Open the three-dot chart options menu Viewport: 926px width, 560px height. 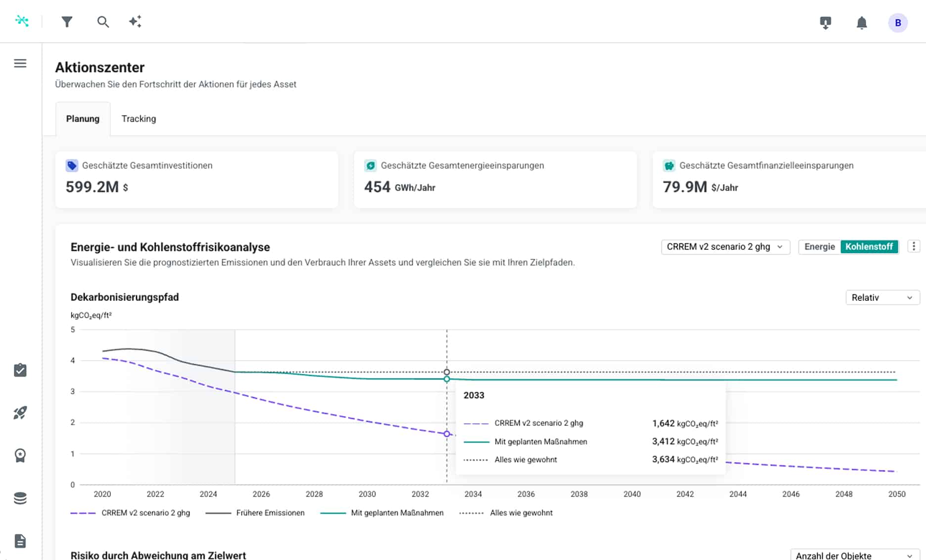point(914,246)
